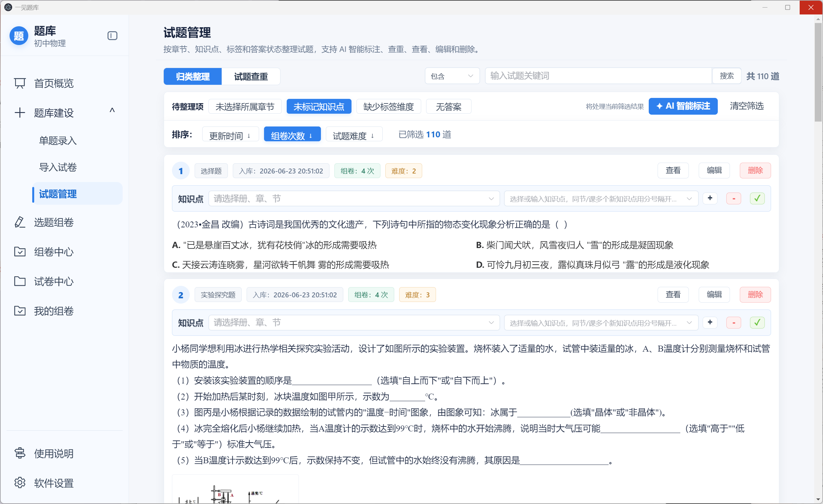Click the 搜索 button

pos(726,76)
